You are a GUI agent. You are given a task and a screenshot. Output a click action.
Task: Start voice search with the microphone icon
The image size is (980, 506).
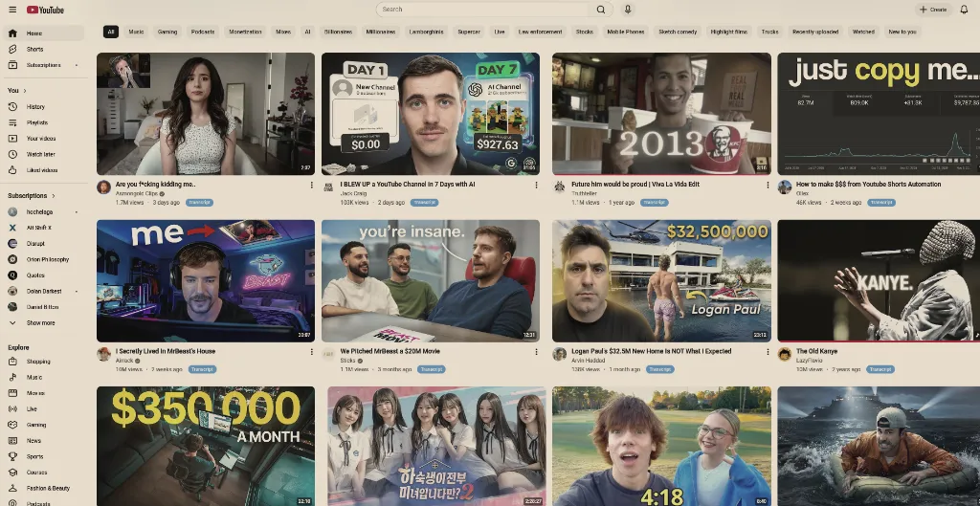pos(628,10)
